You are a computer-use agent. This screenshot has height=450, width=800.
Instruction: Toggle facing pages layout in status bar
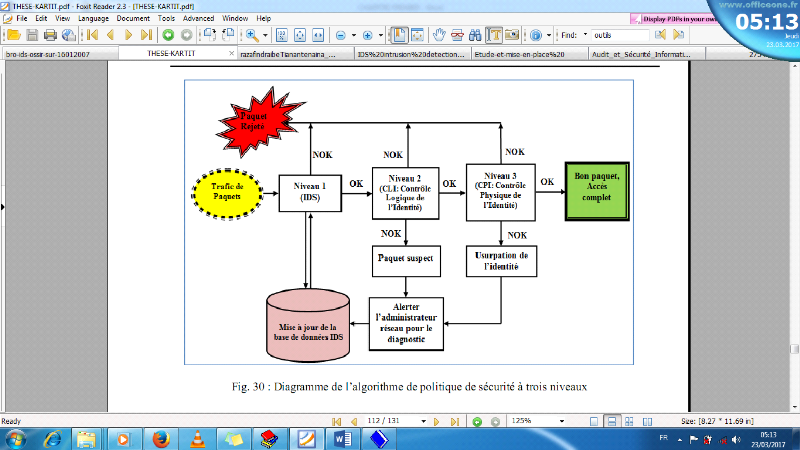pos(647,421)
